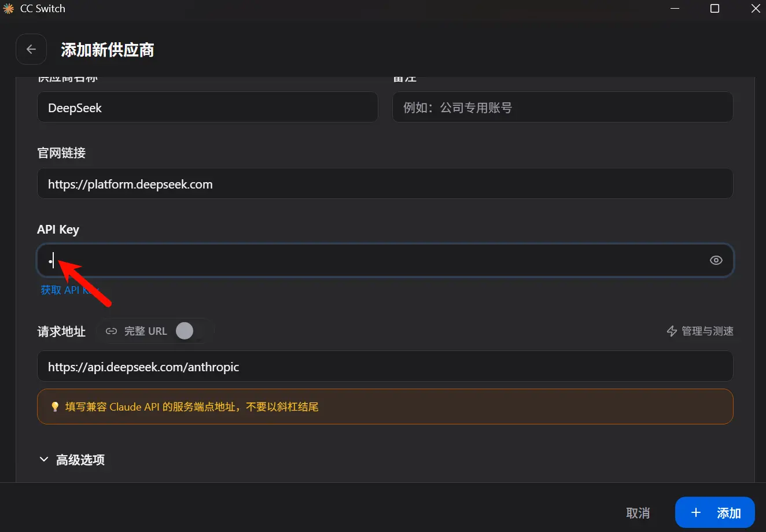Close the CC Switch window
Image resolution: width=766 pixels, height=532 pixels.
pos(755,9)
